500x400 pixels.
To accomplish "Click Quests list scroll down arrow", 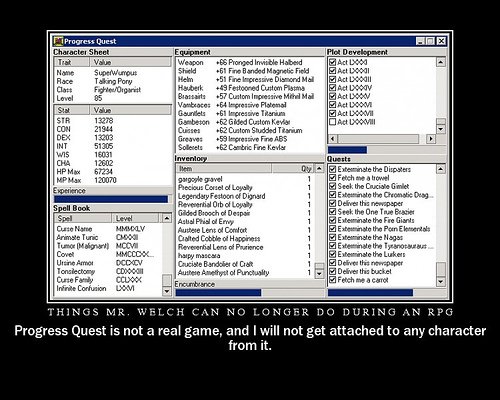I will click(x=441, y=282).
